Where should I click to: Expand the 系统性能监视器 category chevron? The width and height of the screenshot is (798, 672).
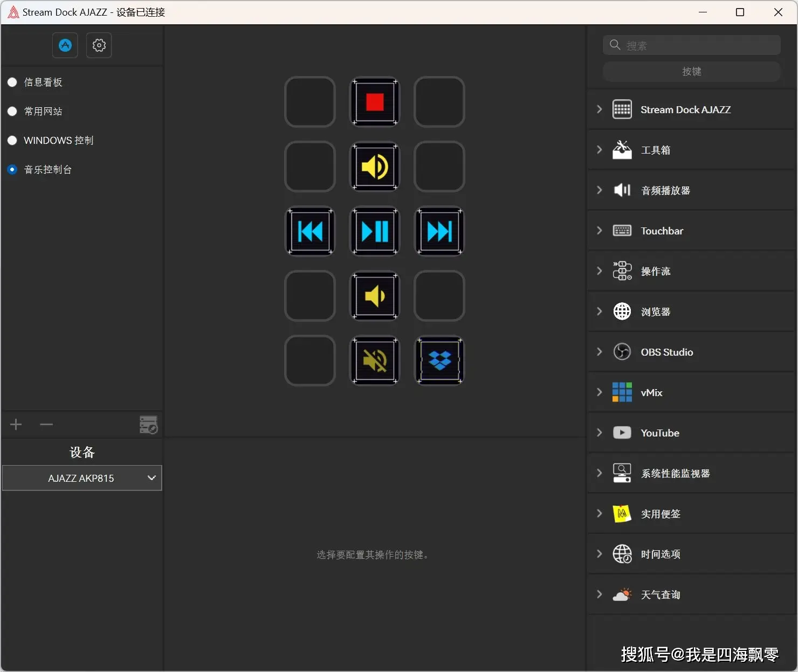[599, 473]
